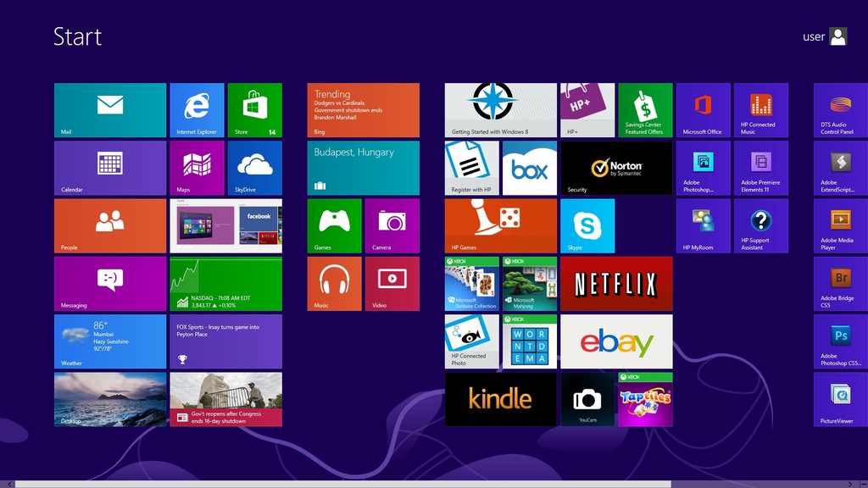Open the Weather tile for Mumbai
Viewport: 868px width, 488px height.
coord(110,341)
